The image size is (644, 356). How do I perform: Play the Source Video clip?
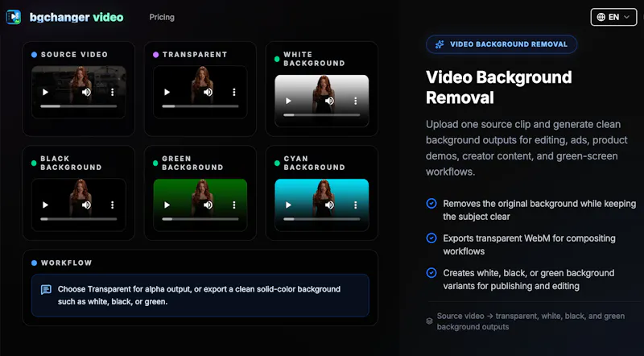coord(45,92)
